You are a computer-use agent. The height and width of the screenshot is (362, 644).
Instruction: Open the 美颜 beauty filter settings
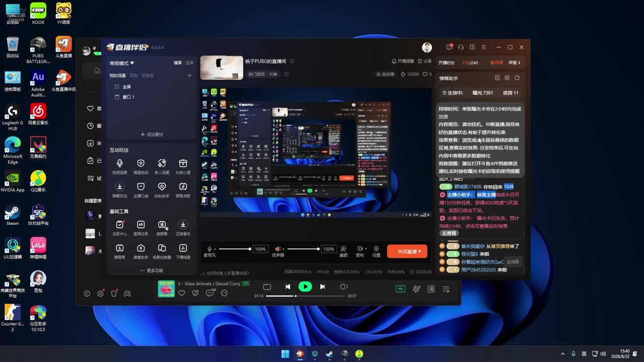pyautogui.click(x=344, y=251)
